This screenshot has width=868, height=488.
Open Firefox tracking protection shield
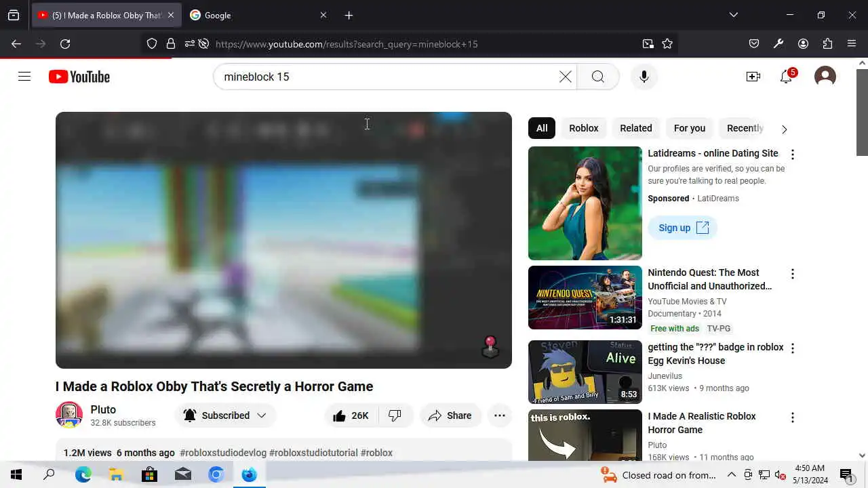pyautogui.click(x=152, y=43)
